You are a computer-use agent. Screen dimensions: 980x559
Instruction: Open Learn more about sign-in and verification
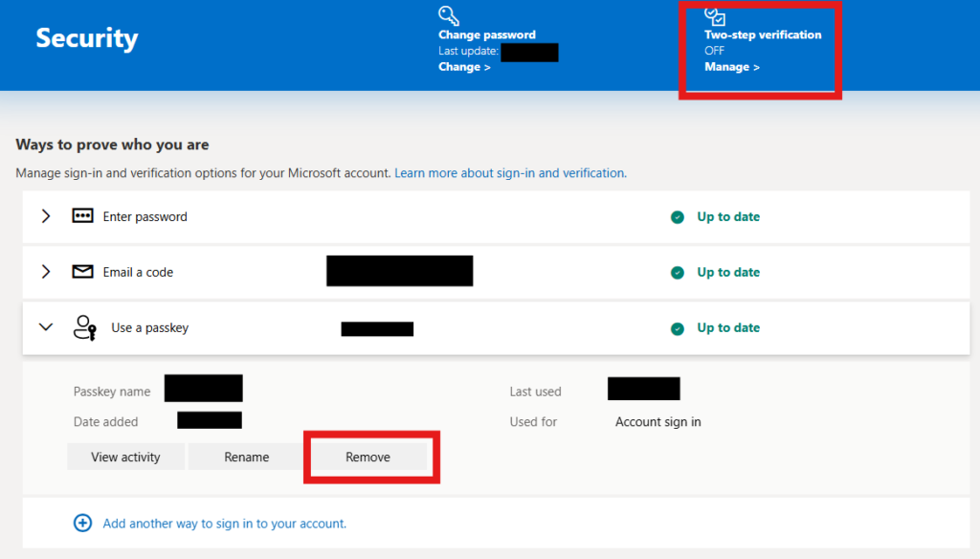[x=510, y=173]
